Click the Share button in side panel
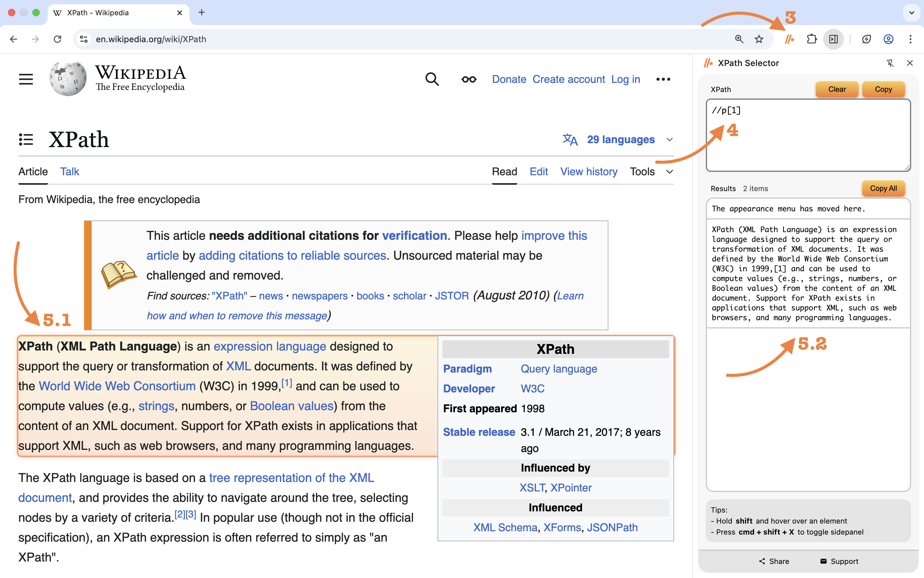The height and width of the screenshot is (578, 924). click(774, 561)
